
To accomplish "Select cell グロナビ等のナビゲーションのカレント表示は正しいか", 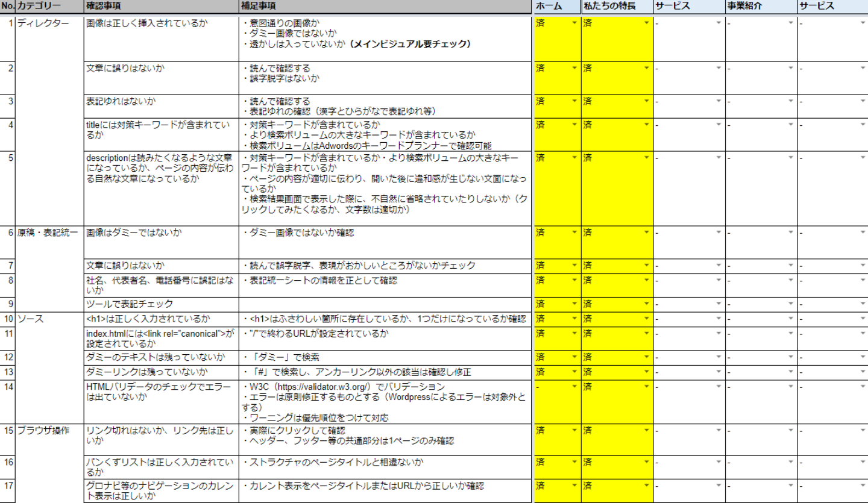I will tap(161, 491).
